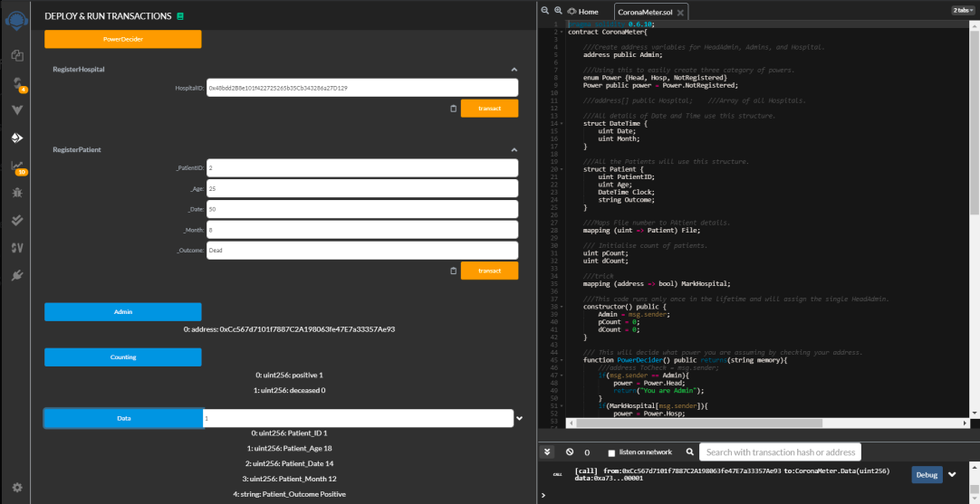The height and width of the screenshot is (504, 980).
Task: Select the CoronaMeter.sol editor tab
Action: tap(644, 13)
